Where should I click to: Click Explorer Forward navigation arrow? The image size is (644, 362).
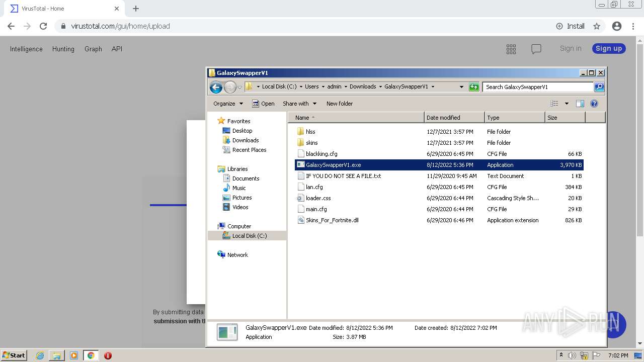tap(230, 87)
